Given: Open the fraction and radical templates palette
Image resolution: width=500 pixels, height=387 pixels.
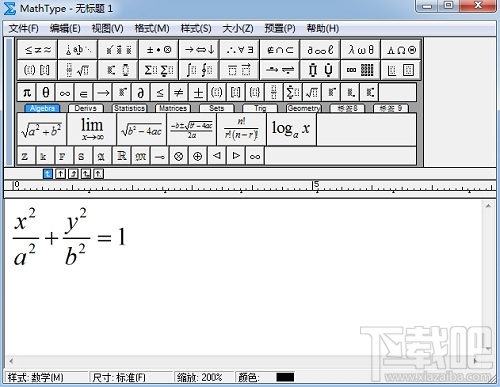Looking at the screenshot, I should [x=78, y=70].
